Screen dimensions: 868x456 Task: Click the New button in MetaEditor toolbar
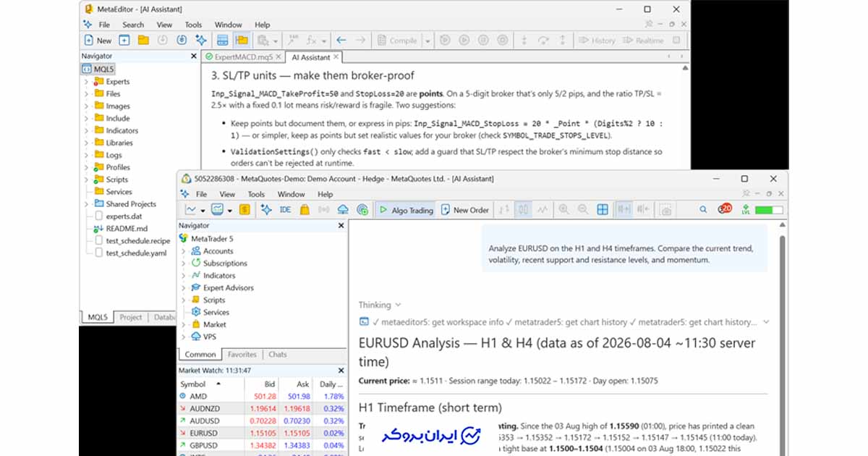click(98, 41)
